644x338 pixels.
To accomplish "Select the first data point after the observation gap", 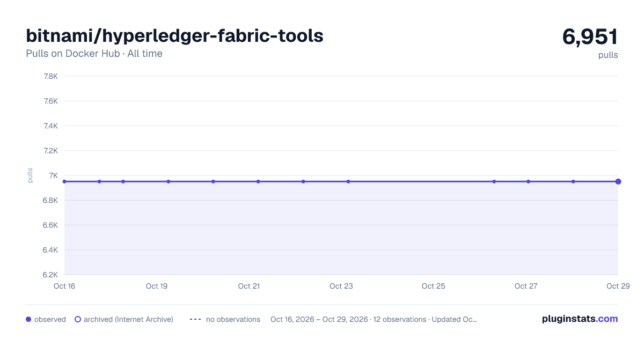I will [494, 181].
